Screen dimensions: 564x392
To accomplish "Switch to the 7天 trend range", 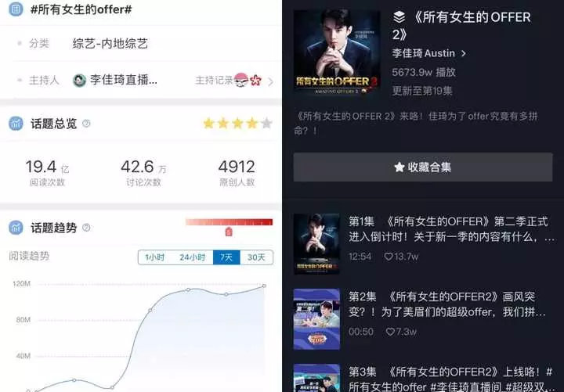I will click(226, 257).
